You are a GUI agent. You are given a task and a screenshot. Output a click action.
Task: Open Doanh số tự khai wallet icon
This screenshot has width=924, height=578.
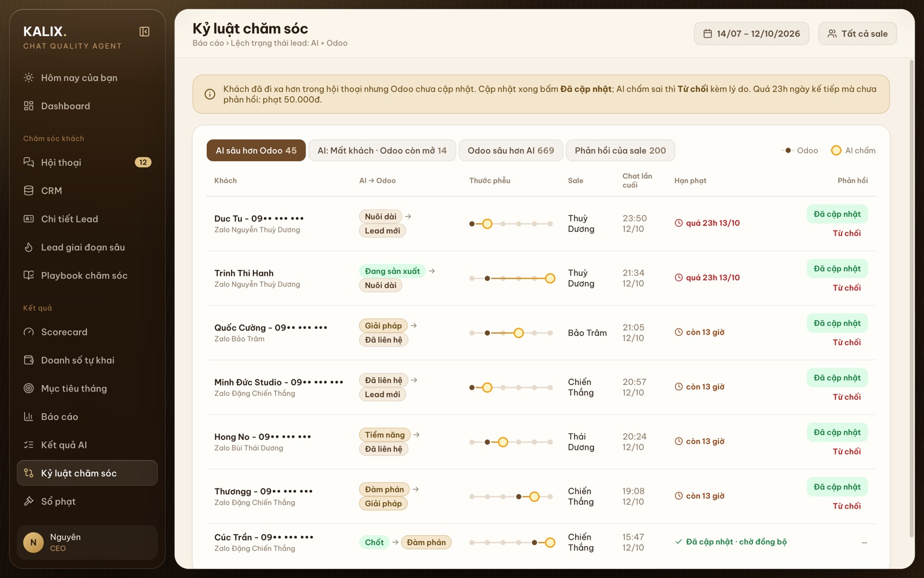(x=28, y=360)
